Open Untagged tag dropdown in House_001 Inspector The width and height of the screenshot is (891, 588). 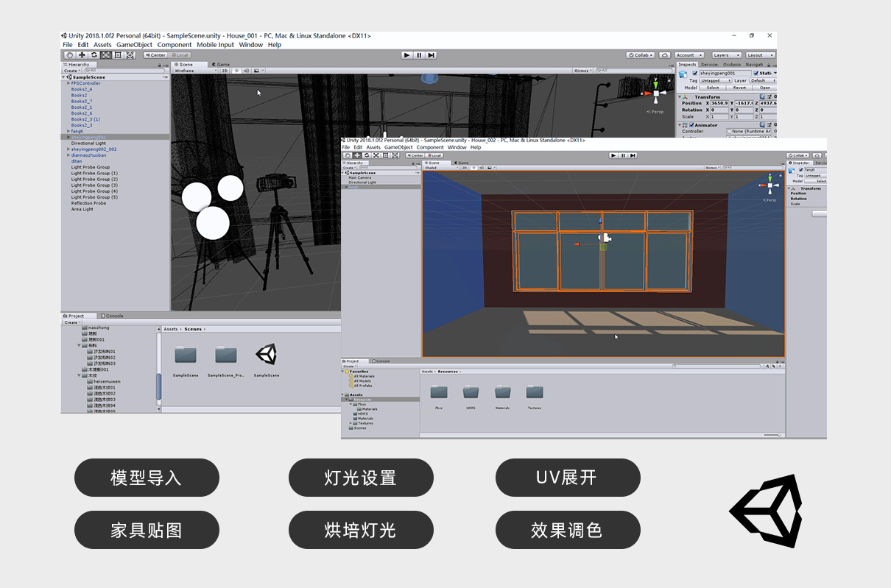[x=715, y=81]
